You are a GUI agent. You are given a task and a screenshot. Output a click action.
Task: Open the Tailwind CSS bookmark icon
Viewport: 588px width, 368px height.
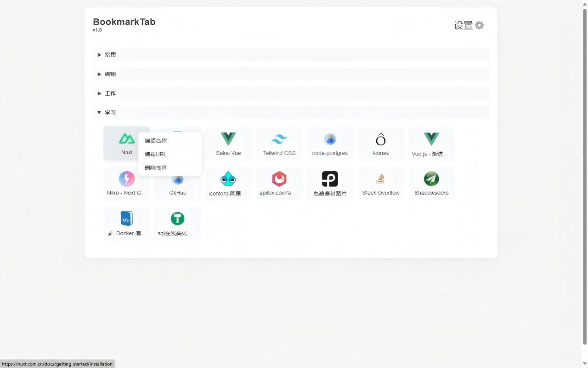click(279, 139)
